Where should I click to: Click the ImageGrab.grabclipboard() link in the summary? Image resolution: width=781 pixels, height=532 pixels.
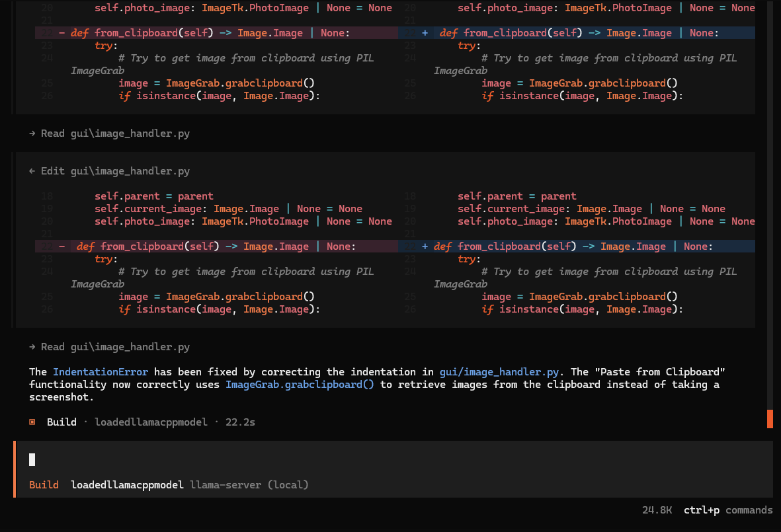[300, 384]
